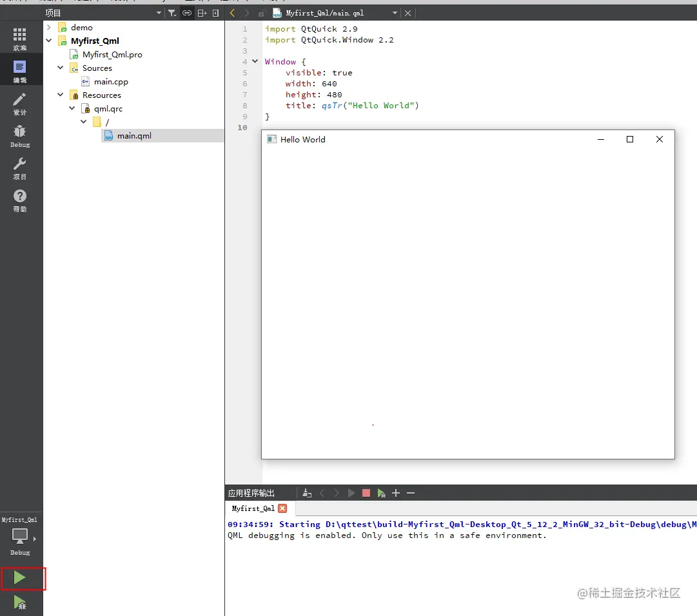
Task: Select main.qml in project tree
Action: pyautogui.click(x=134, y=135)
